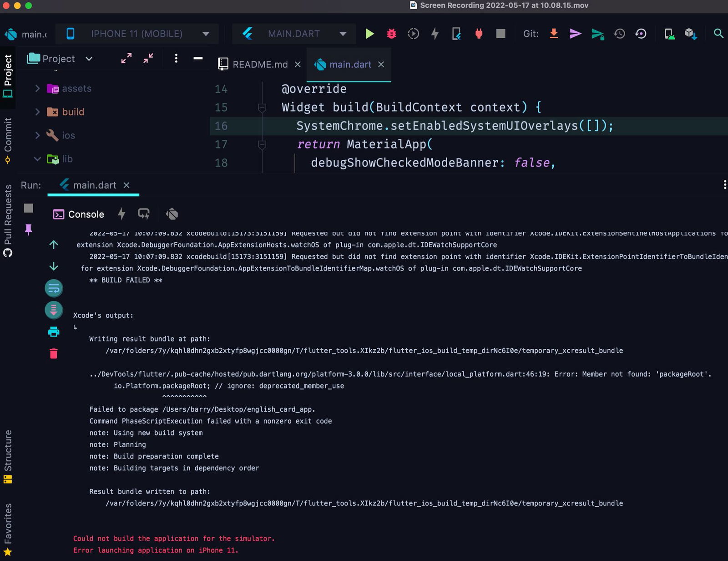The height and width of the screenshot is (561, 728).
Task: Click the green Run button
Action: [x=369, y=34]
